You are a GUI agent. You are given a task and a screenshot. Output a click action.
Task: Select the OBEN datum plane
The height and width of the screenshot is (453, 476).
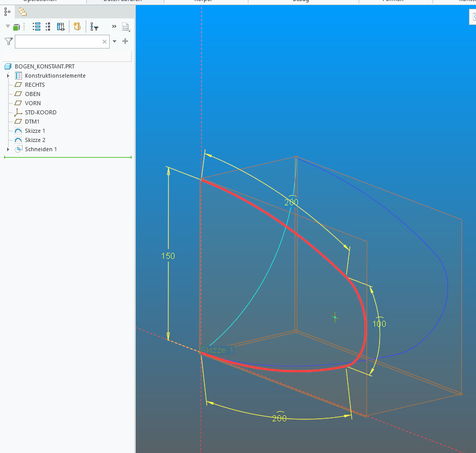pos(33,94)
